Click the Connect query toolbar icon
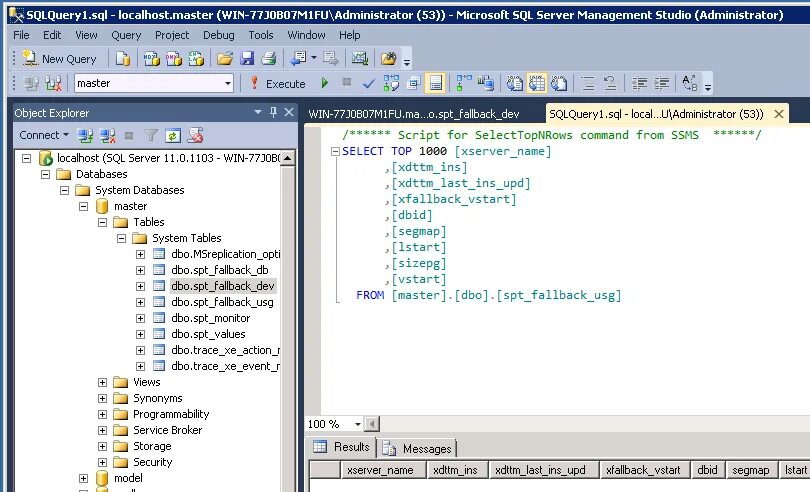This screenshot has height=492, width=810. pyautogui.click(x=32, y=83)
